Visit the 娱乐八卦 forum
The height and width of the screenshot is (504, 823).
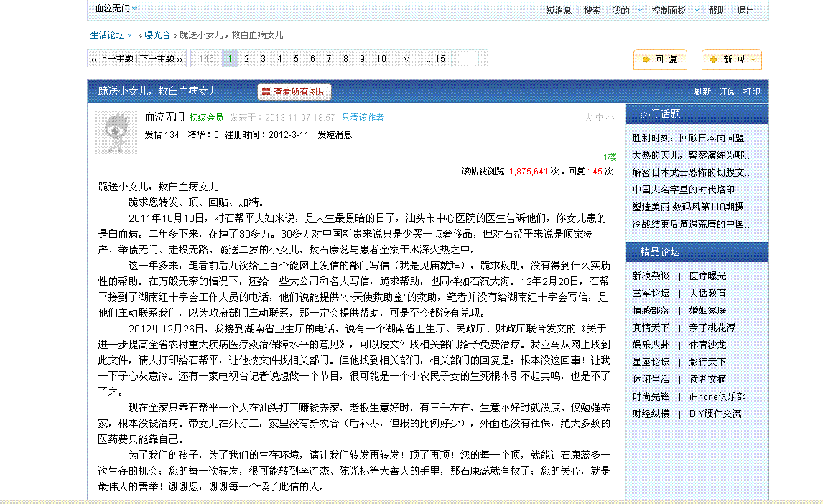click(x=651, y=345)
